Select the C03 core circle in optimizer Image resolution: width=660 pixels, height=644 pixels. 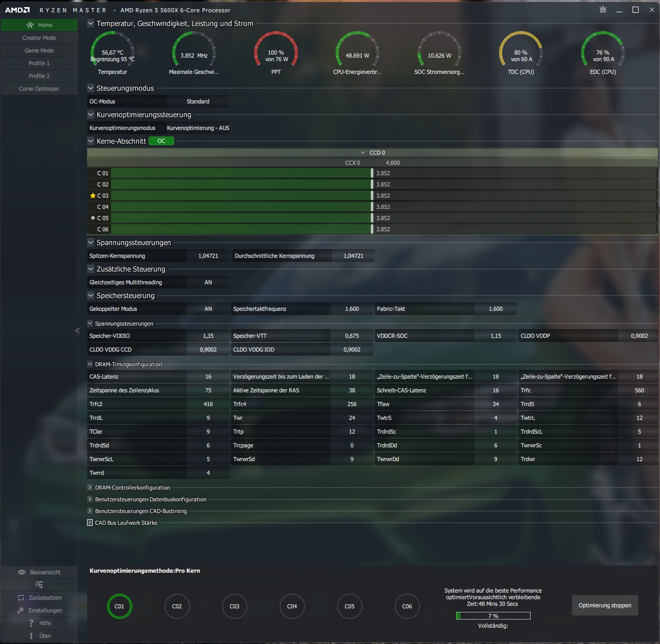tap(234, 606)
